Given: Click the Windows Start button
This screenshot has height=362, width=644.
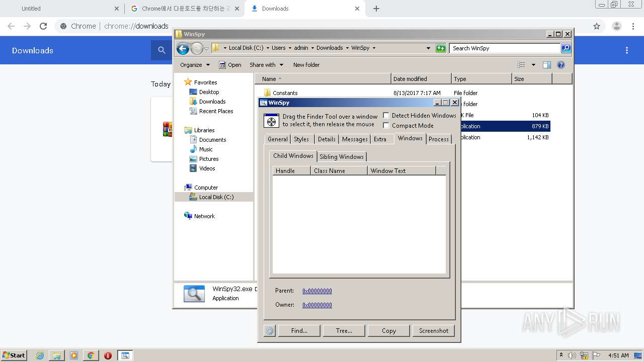Looking at the screenshot, I should [14, 355].
